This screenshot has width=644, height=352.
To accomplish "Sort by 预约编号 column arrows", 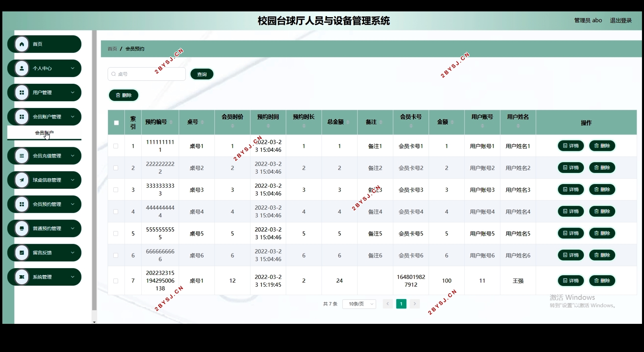I will [171, 122].
